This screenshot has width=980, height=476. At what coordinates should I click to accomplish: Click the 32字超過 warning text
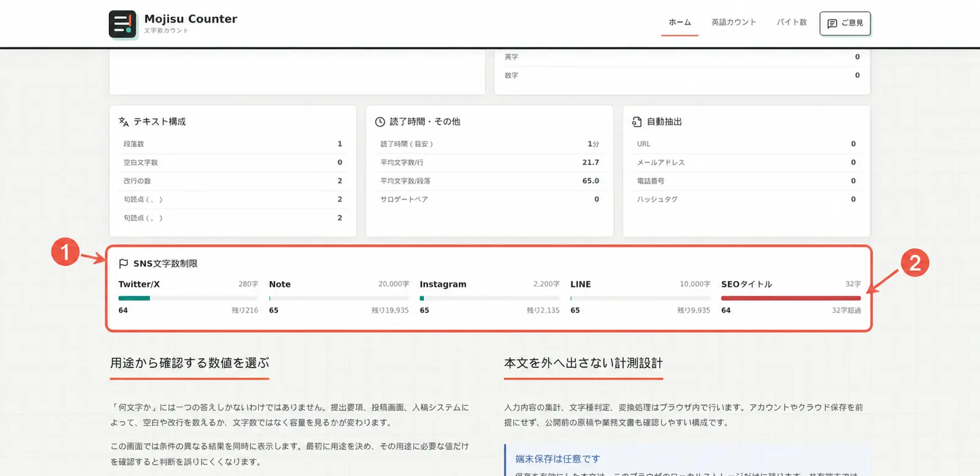coord(846,311)
